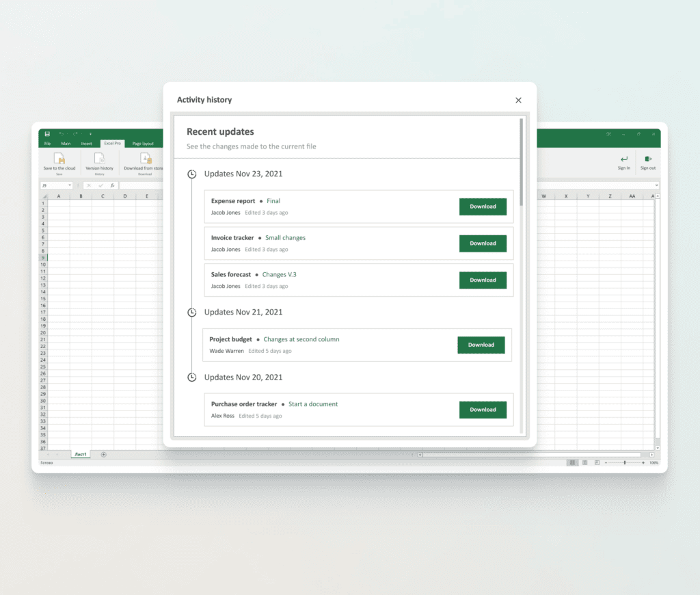The height and width of the screenshot is (595, 700).
Task: Switch to the Excel Pro ribbon tab
Action: [111, 144]
